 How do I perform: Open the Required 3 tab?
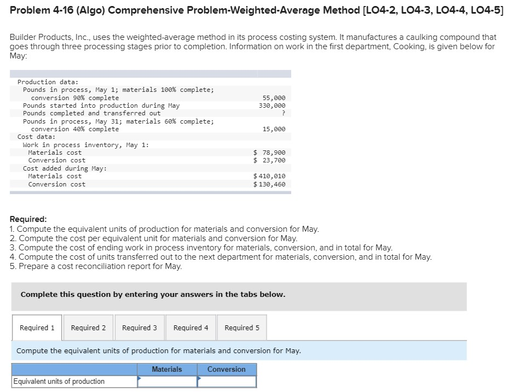click(140, 327)
